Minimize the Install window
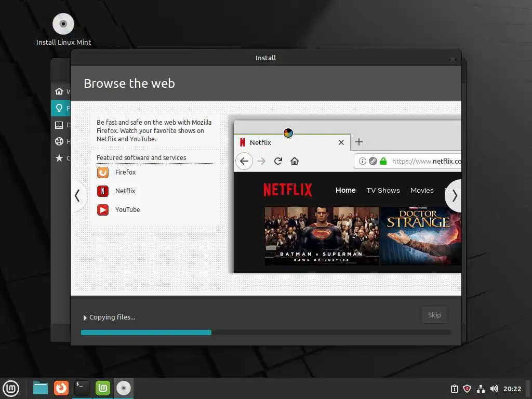This screenshot has width=532, height=399. click(x=453, y=59)
